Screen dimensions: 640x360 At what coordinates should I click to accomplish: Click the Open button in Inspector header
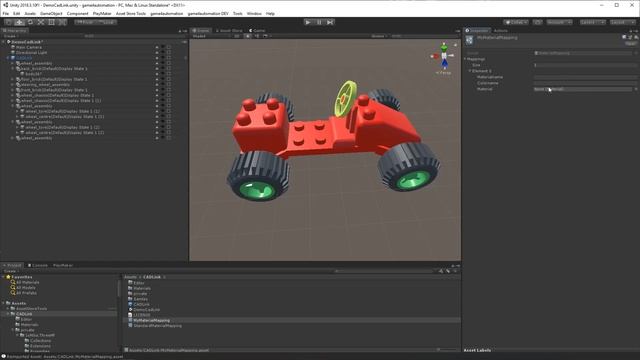[x=631, y=43]
